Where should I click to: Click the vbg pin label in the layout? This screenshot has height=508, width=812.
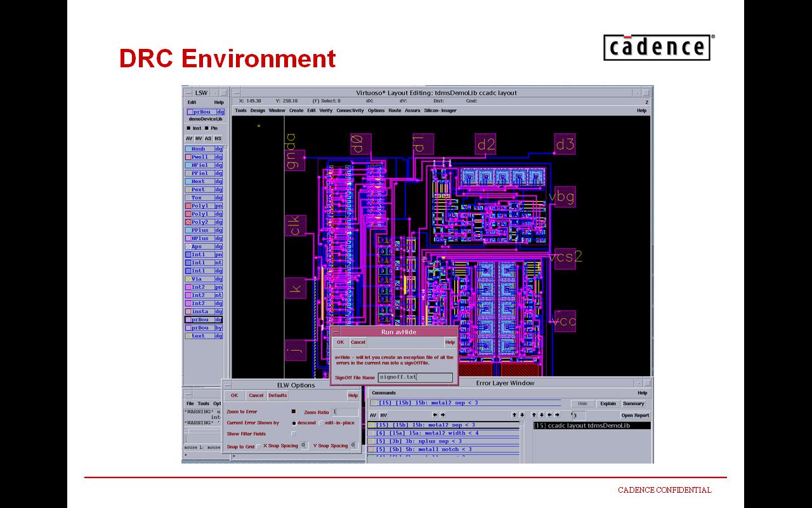pyautogui.click(x=561, y=197)
